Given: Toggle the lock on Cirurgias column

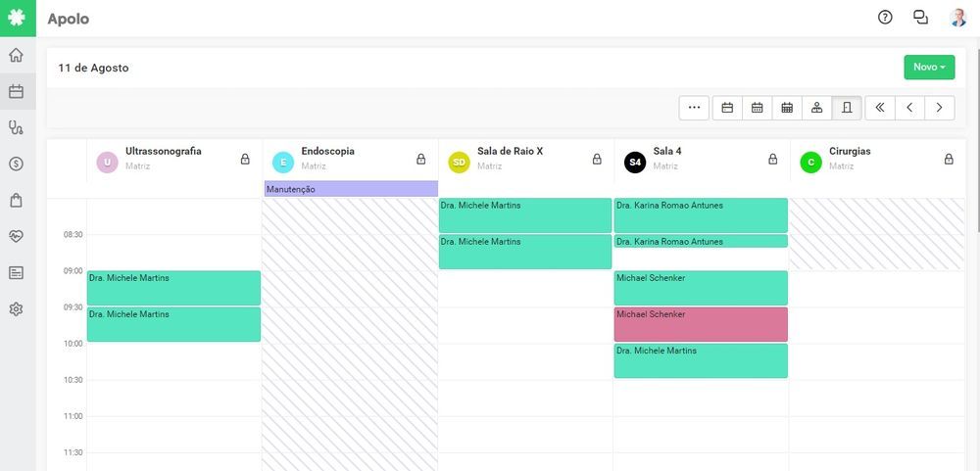Looking at the screenshot, I should click(x=949, y=159).
